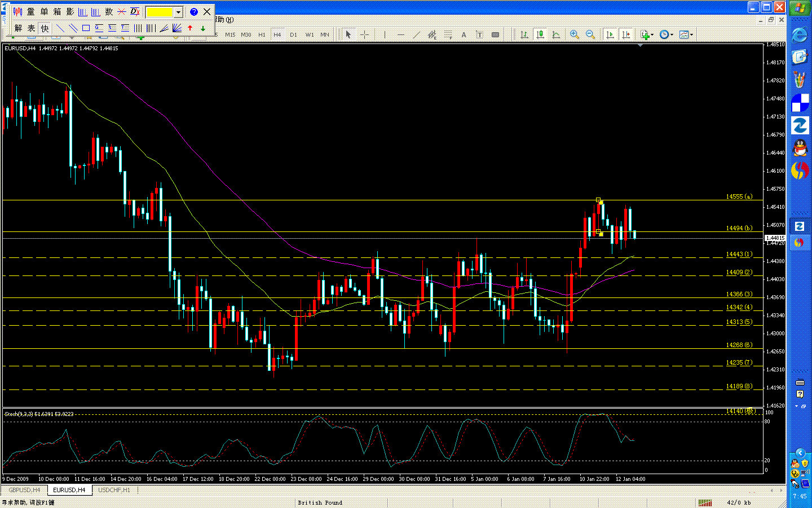Switch to W1 timeframe
Screen dimensions: 812x508
(x=310, y=35)
